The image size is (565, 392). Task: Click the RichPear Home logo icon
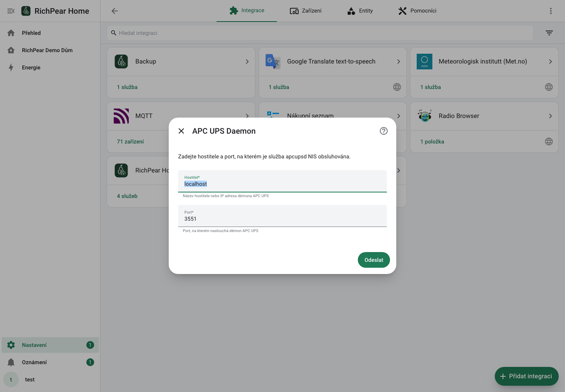26,11
